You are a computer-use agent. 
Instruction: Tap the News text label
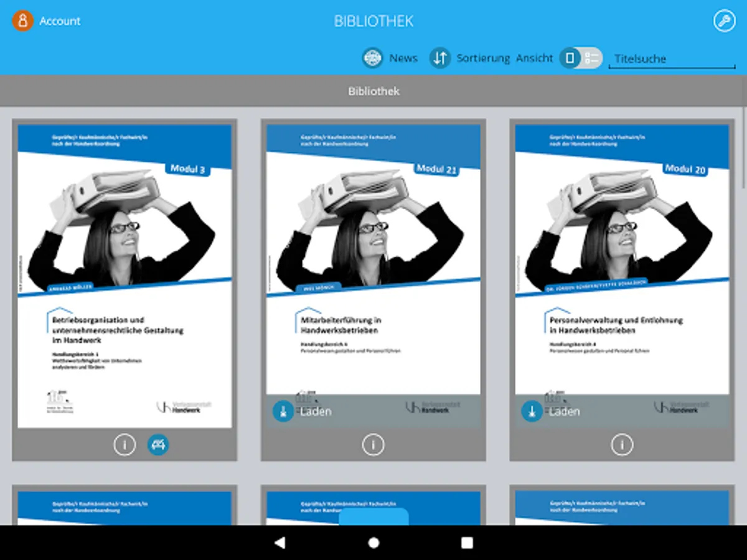click(x=403, y=58)
